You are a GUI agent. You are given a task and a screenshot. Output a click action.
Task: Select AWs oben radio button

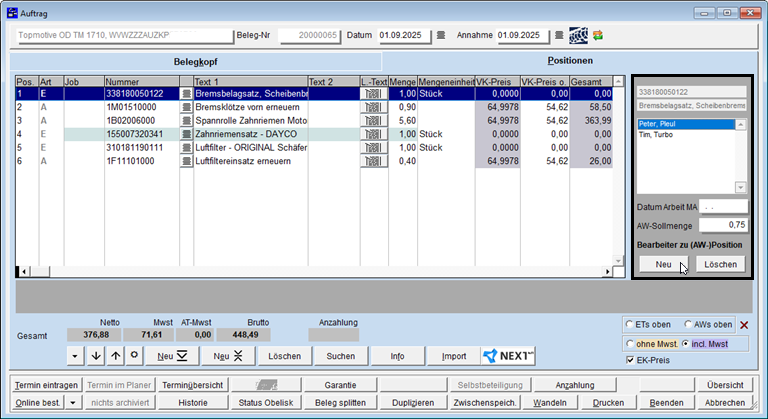(x=688, y=324)
